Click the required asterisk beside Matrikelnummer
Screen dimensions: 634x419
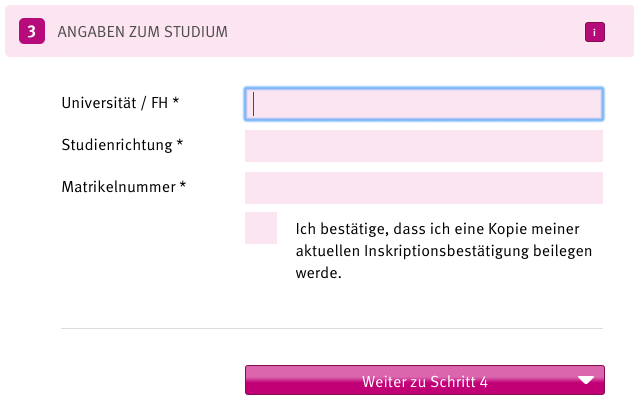[x=183, y=186]
